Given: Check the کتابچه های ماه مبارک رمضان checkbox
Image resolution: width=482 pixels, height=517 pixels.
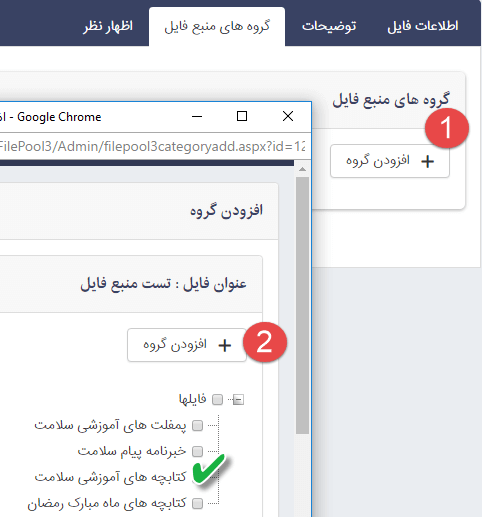Looking at the screenshot, I should pyautogui.click(x=198, y=503).
